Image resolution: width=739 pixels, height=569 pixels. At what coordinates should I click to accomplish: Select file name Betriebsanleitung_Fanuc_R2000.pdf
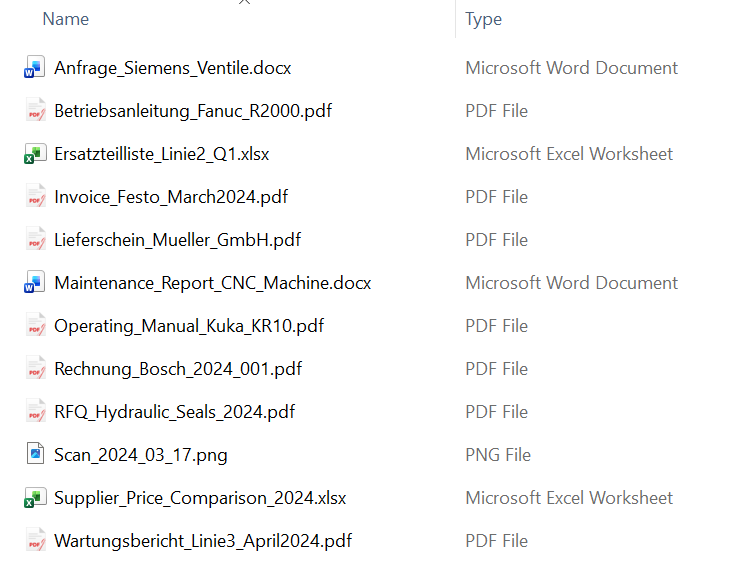(x=193, y=111)
